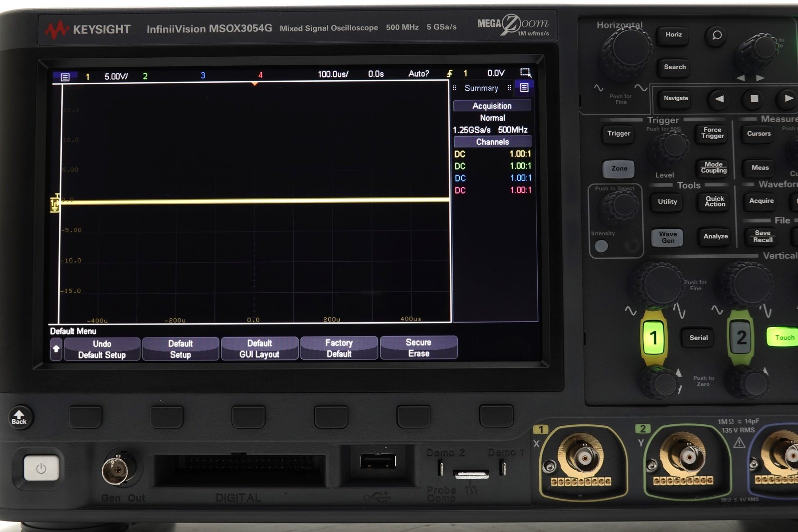Toggle the green Touch key
The image size is (798, 532).
point(784,338)
